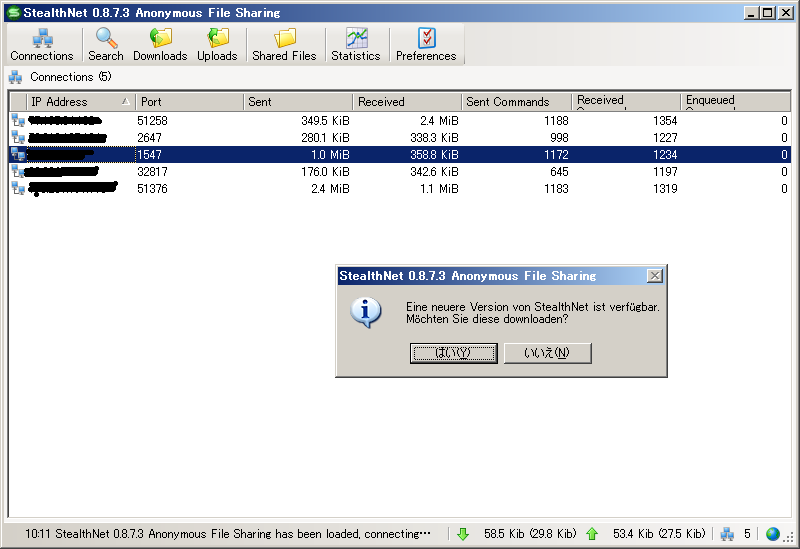Screen dimensions: 800x549
Task: Click the download rate 58.5 Kib text
Action: (x=530, y=534)
